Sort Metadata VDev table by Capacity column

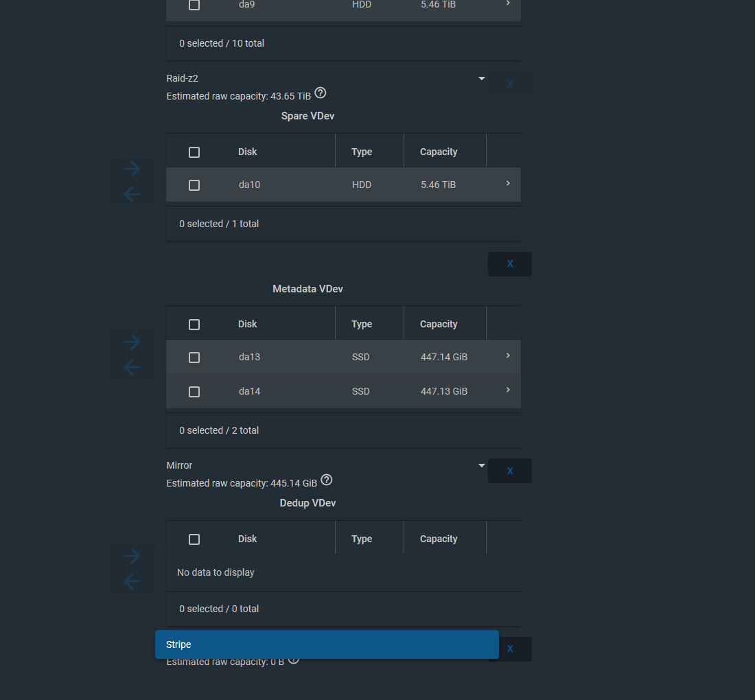pyautogui.click(x=439, y=324)
